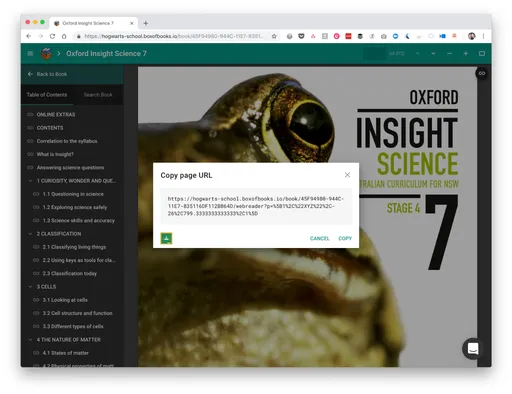The image size is (512, 394).
Task: Select the page URL text box
Action: point(256,206)
